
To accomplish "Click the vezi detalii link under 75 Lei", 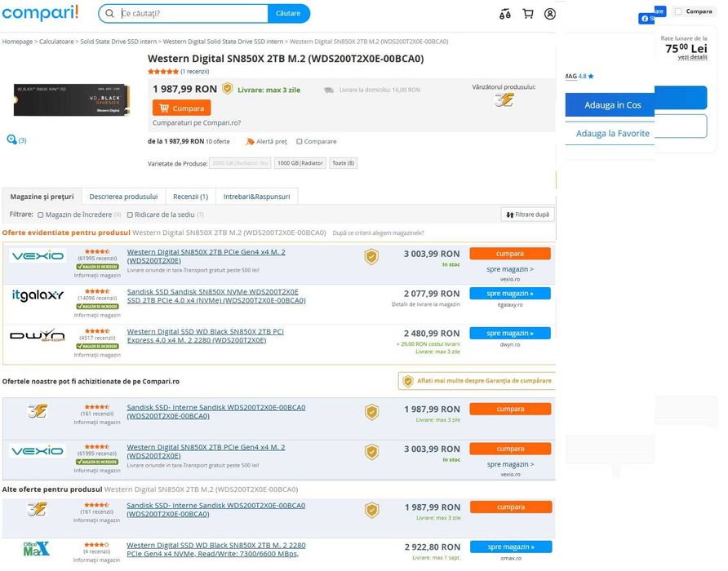I will tap(692, 57).
